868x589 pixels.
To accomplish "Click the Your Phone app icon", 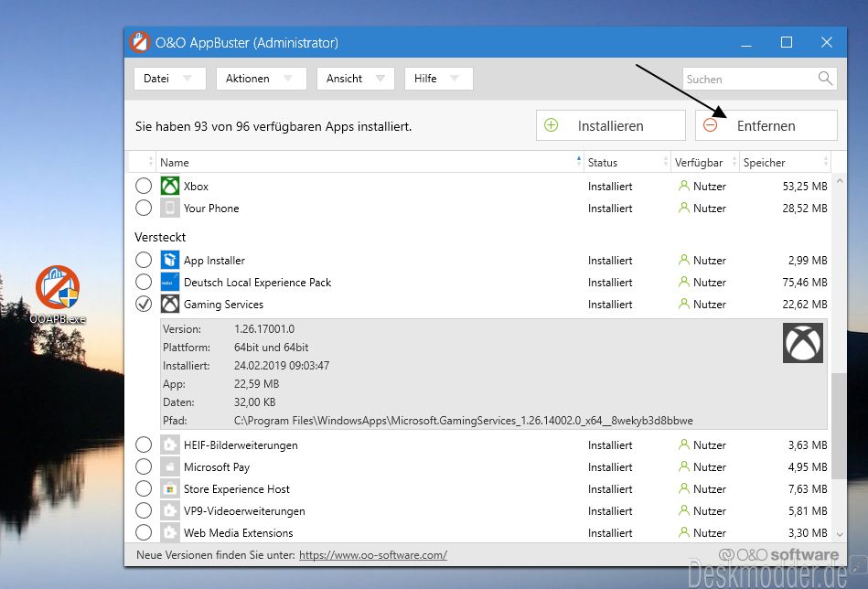I will click(170, 208).
